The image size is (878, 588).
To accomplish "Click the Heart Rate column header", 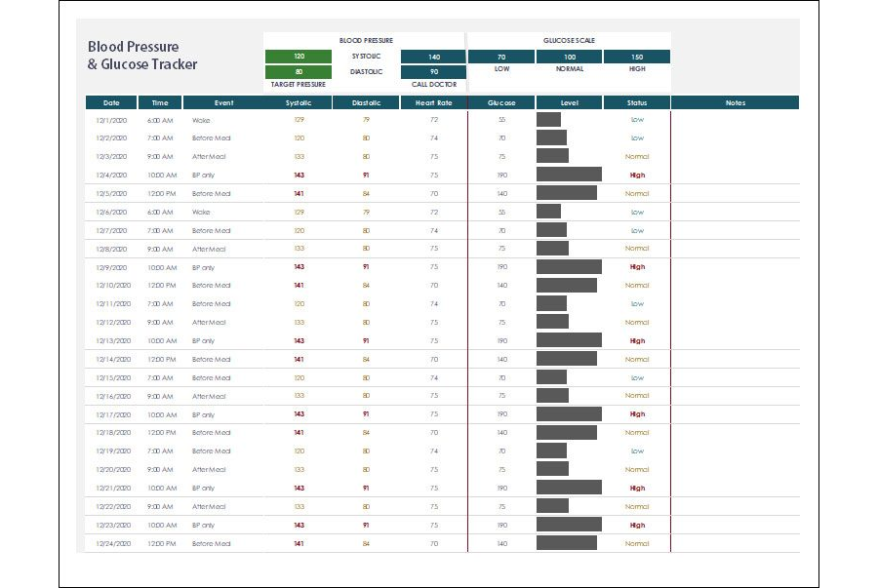I will click(x=433, y=103).
